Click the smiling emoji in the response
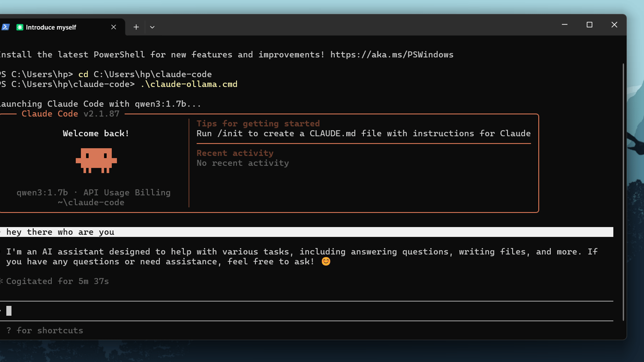The height and width of the screenshot is (362, 644). pos(326,261)
